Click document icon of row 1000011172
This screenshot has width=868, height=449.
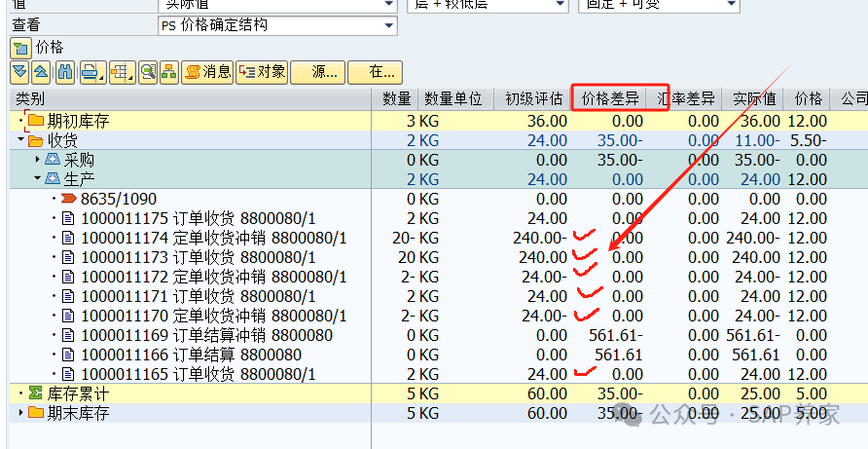pos(68,277)
